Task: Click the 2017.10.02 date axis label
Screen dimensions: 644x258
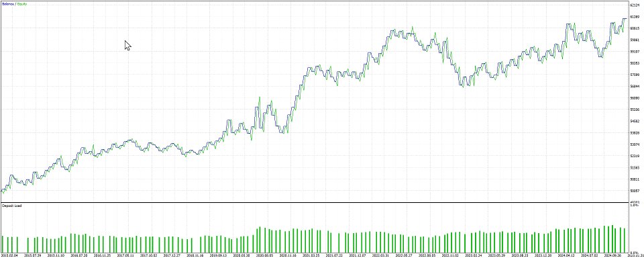Action: click(x=149, y=255)
